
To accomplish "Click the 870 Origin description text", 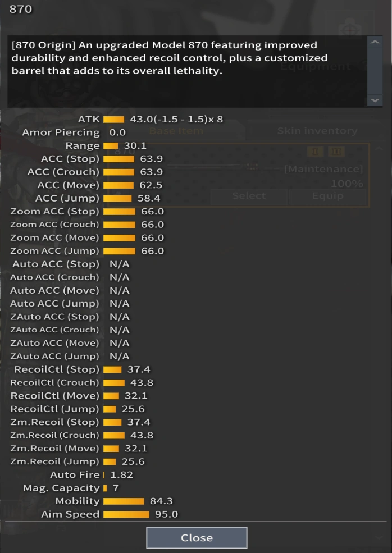I will [x=168, y=58].
